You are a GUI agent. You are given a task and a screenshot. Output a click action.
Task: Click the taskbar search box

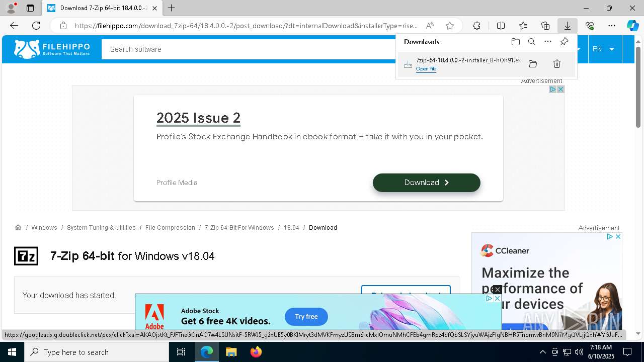coord(97,352)
